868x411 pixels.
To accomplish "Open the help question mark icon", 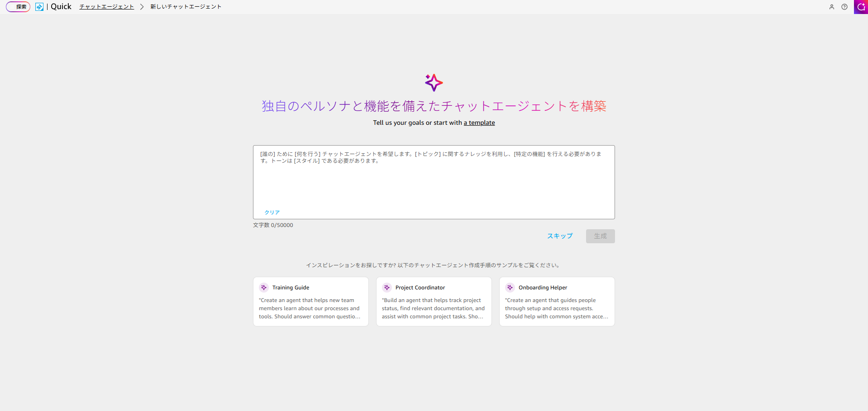I will (844, 7).
